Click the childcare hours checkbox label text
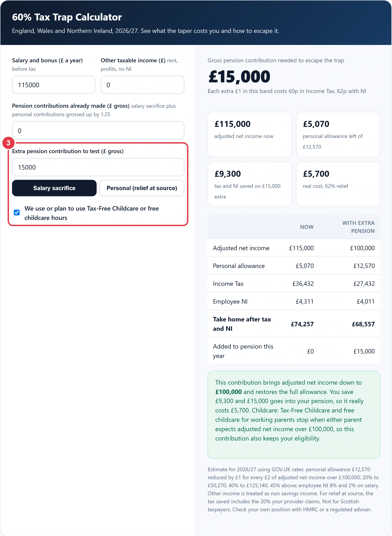The image size is (392, 536). [92, 213]
